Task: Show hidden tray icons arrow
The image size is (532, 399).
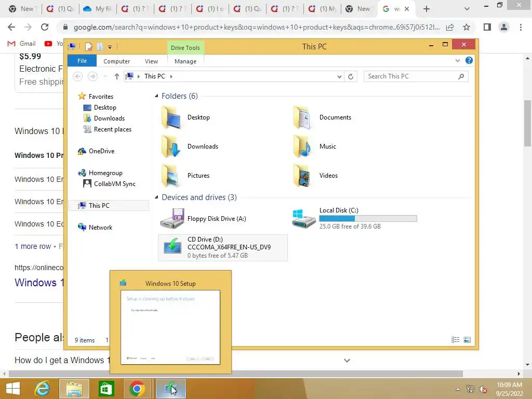Action: [458, 389]
